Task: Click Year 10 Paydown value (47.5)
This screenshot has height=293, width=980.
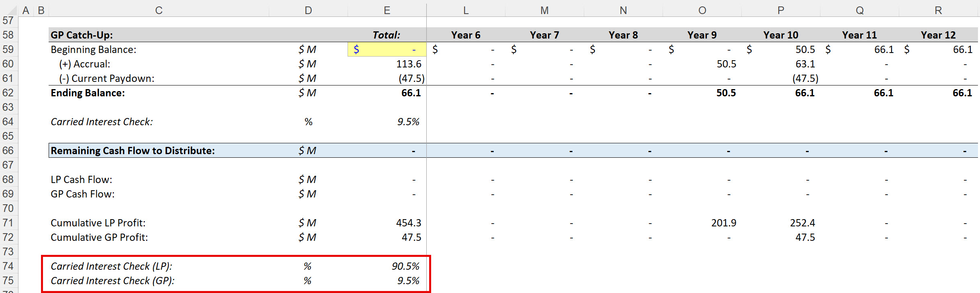Action: 805,78
